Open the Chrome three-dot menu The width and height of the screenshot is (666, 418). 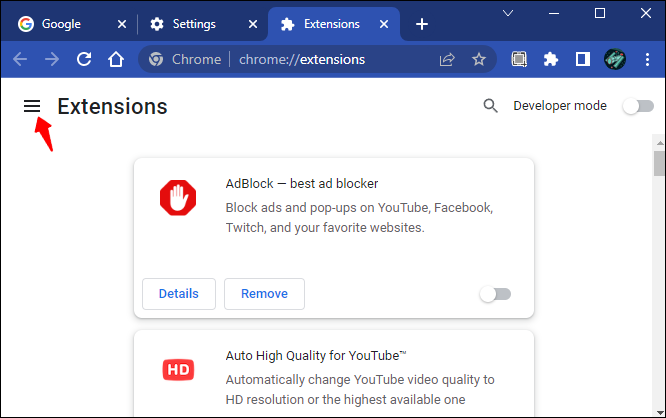pos(646,59)
